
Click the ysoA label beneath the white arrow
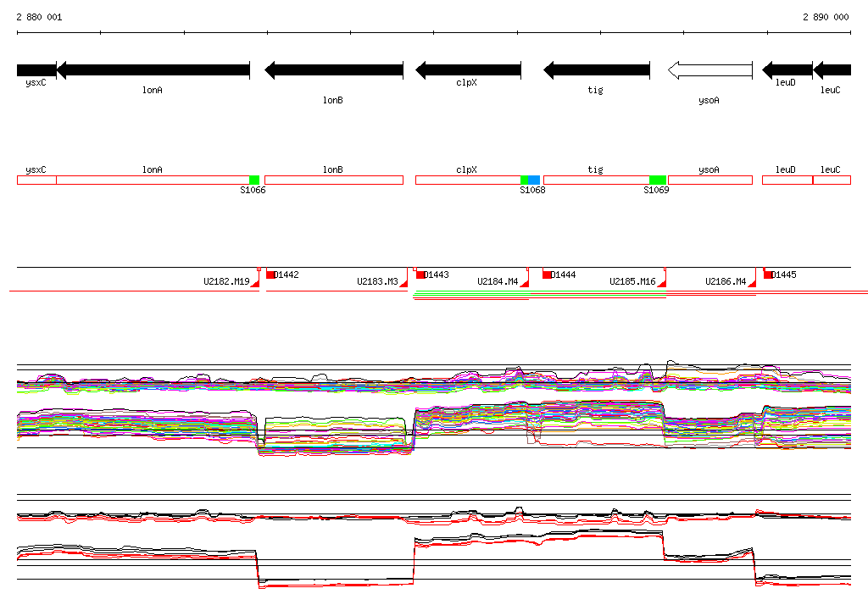click(709, 100)
